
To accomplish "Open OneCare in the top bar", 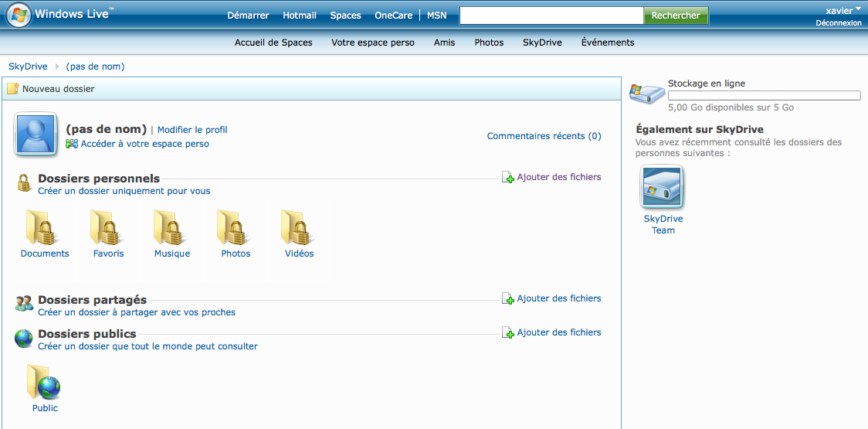I will tap(394, 15).
